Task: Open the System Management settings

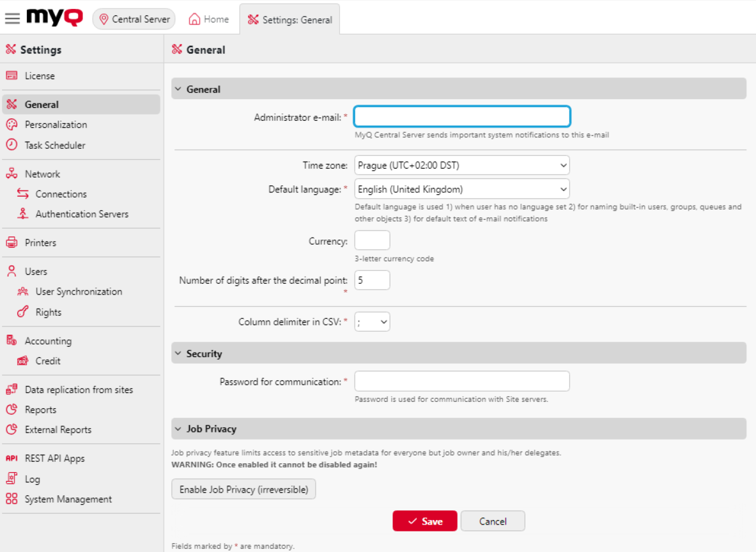Action: tap(10, 499)
